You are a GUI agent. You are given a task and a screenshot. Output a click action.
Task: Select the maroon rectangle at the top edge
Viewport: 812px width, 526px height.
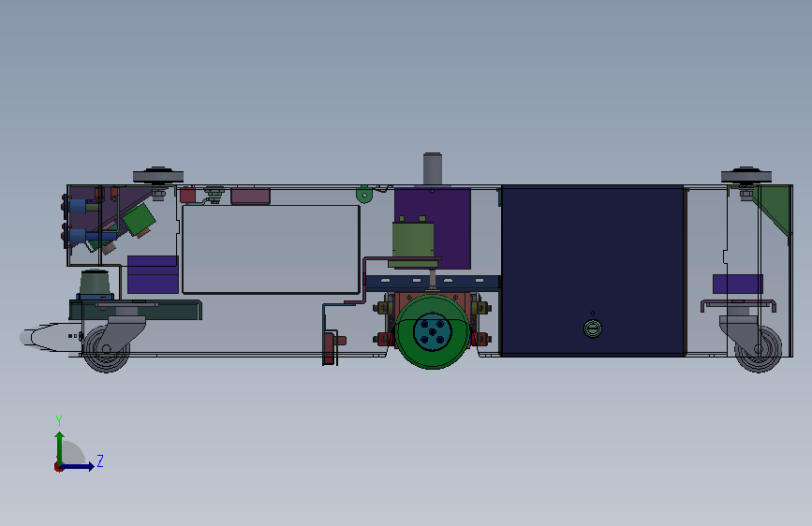250,197
